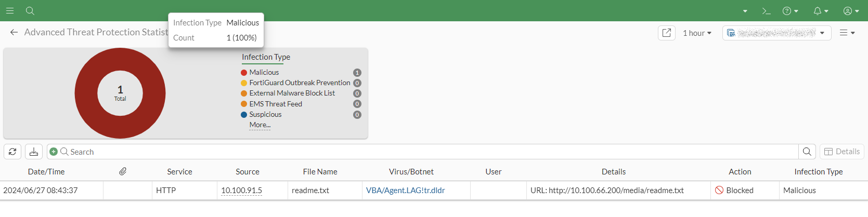Expand the 1 hour time range dropdown
Image resolution: width=868 pixels, height=217 pixels.
click(697, 33)
